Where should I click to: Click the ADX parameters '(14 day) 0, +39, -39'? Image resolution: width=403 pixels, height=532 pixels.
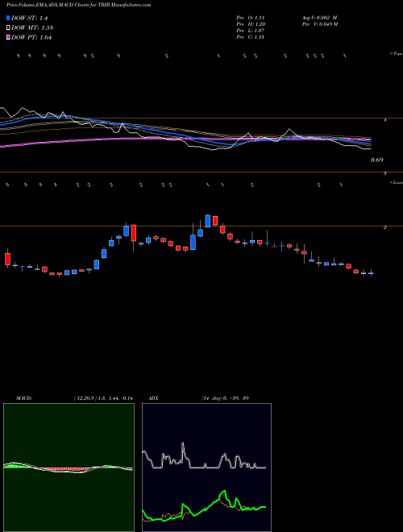tap(225, 398)
